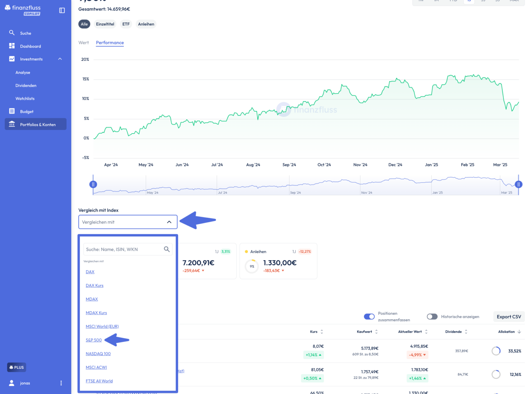This screenshot has height=394, width=532.
Task: Choose MSCI World (EUR) index
Action: tap(102, 326)
